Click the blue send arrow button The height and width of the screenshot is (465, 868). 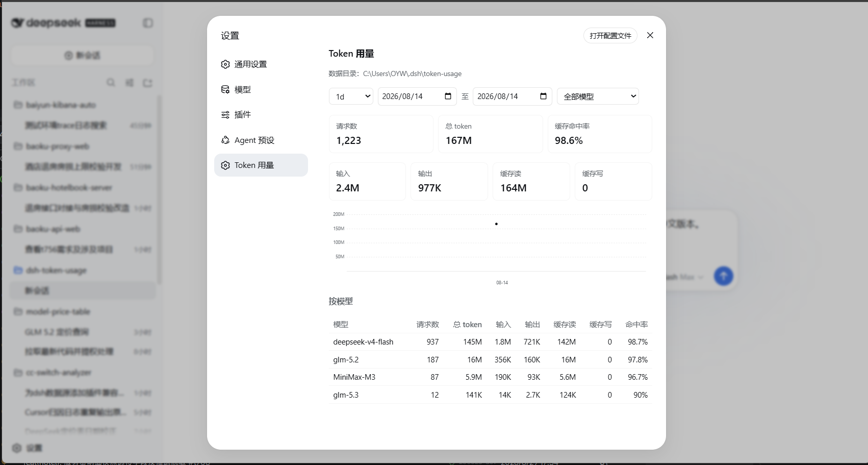pyautogui.click(x=723, y=276)
